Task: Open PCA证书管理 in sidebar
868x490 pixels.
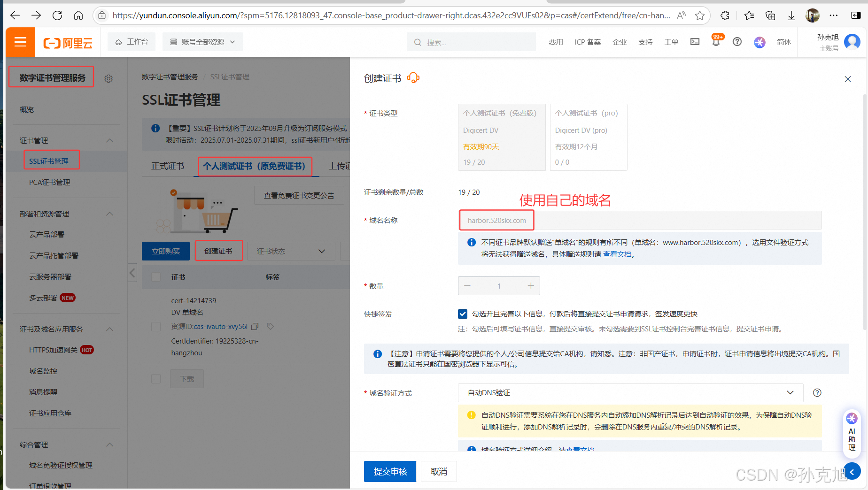Action: (50, 183)
